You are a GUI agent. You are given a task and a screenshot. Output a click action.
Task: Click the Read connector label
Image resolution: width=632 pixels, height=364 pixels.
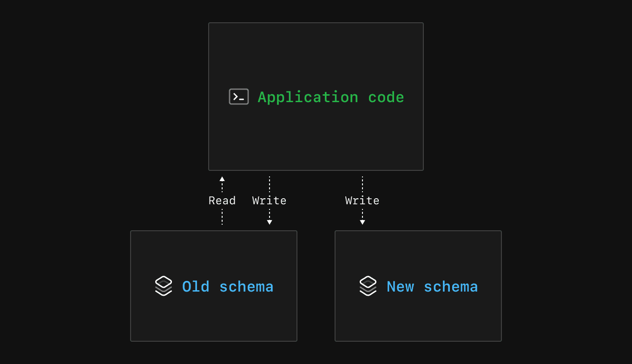(x=222, y=201)
